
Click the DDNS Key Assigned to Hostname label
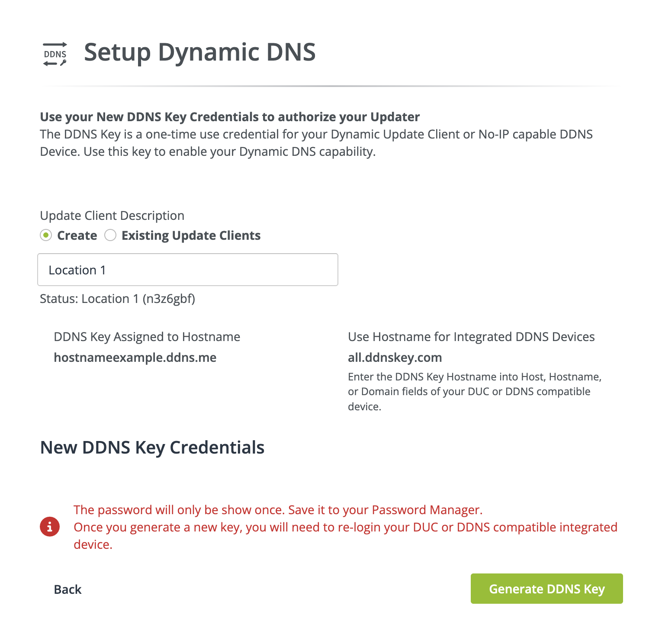click(147, 337)
